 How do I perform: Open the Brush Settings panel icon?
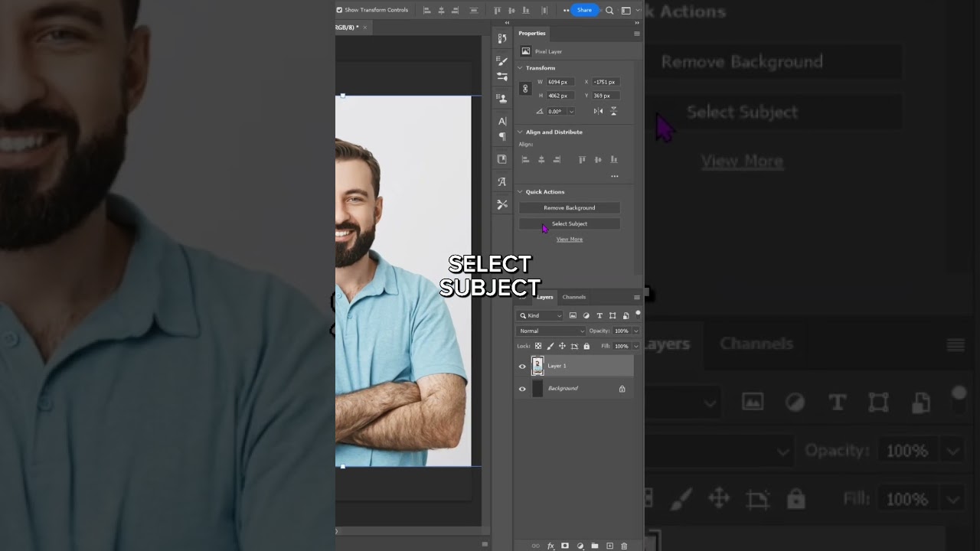coord(502,60)
